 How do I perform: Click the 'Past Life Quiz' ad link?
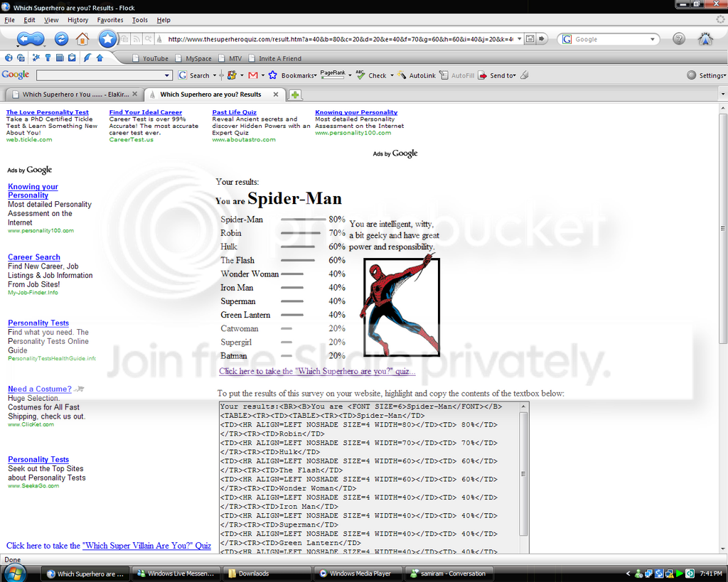coord(234,112)
